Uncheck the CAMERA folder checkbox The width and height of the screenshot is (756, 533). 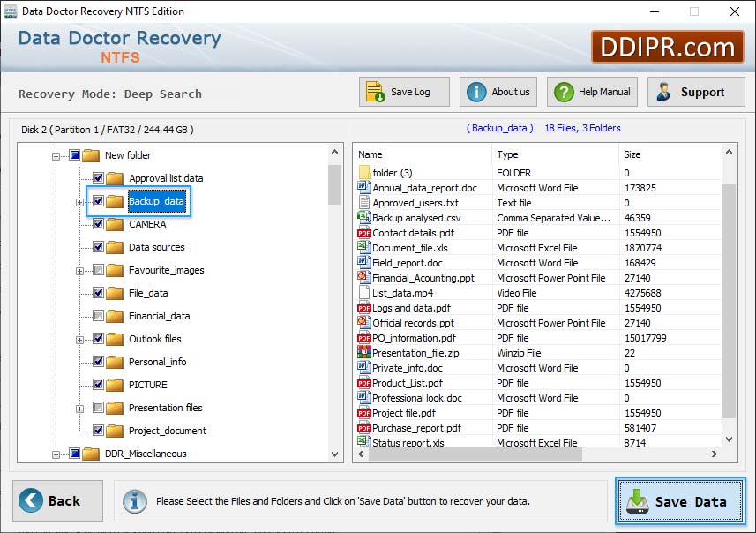(98, 224)
